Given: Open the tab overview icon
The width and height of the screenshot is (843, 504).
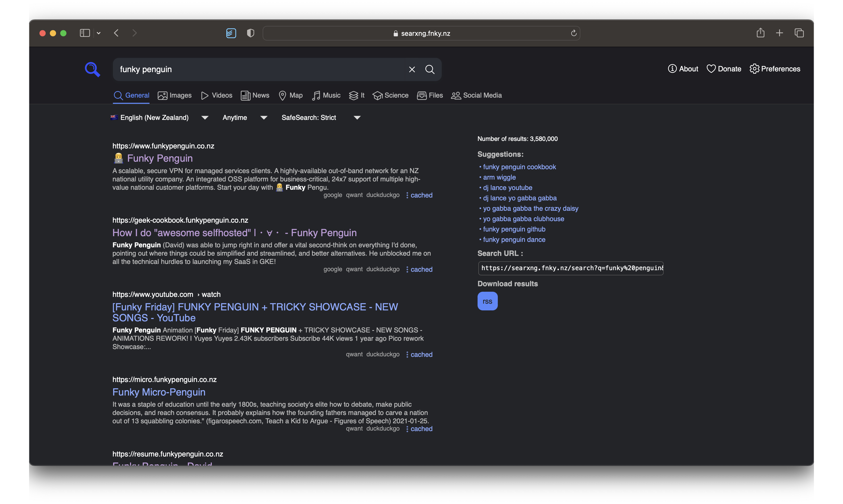Looking at the screenshot, I should point(799,33).
